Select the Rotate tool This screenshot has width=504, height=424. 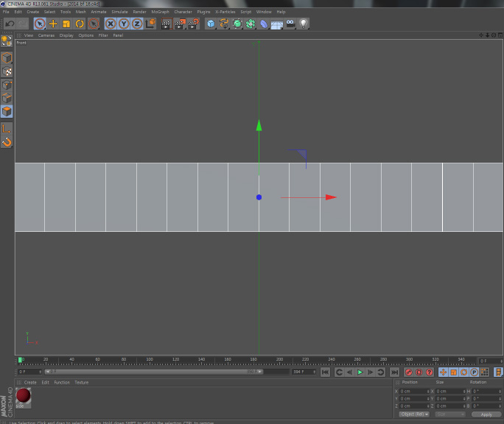click(80, 24)
